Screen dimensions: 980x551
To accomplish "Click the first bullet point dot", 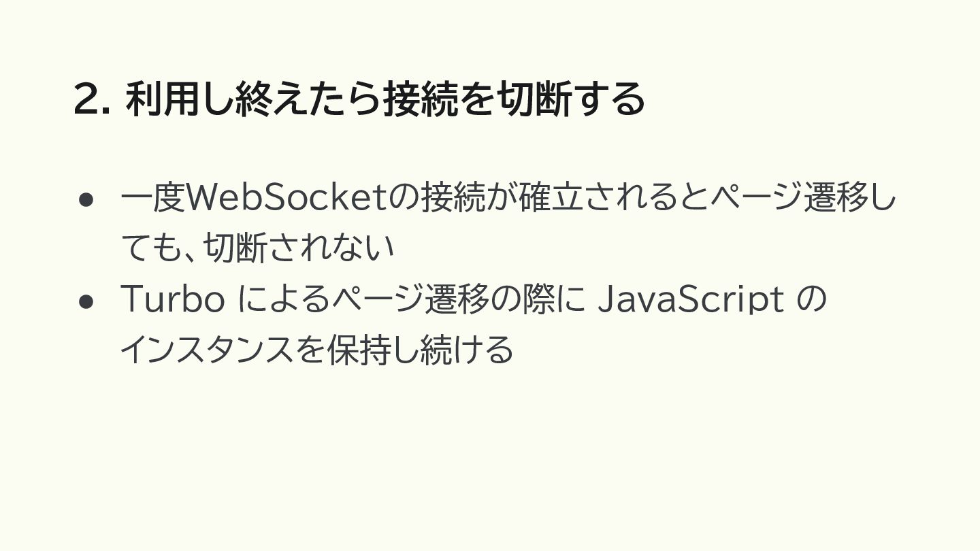I will pos(86,199).
